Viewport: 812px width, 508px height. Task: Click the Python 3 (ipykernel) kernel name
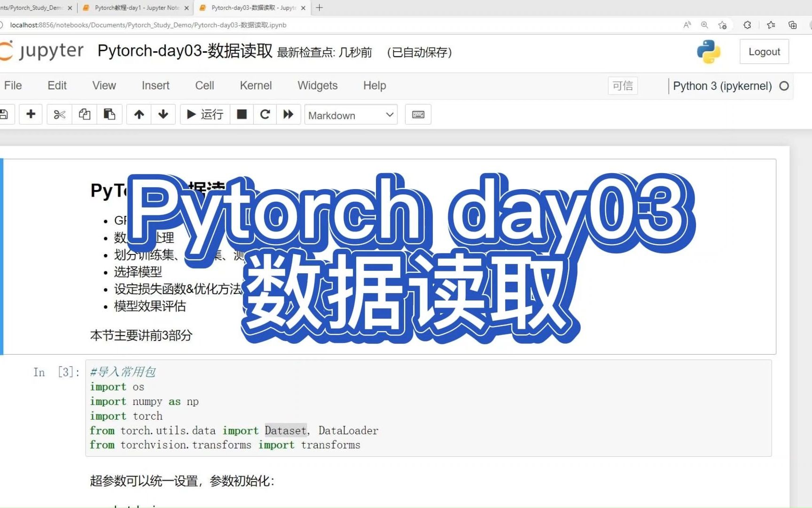coord(723,86)
